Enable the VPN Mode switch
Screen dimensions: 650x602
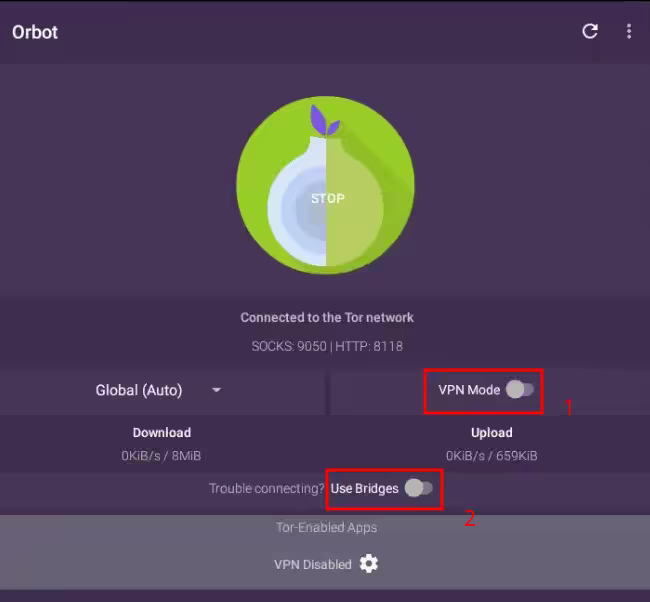(x=520, y=389)
